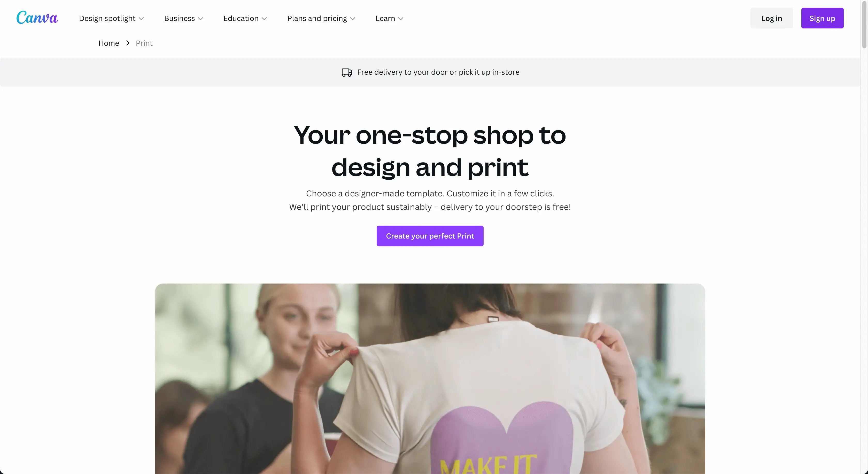Click the Canva logo
868x474 pixels.
pos(37,18)
